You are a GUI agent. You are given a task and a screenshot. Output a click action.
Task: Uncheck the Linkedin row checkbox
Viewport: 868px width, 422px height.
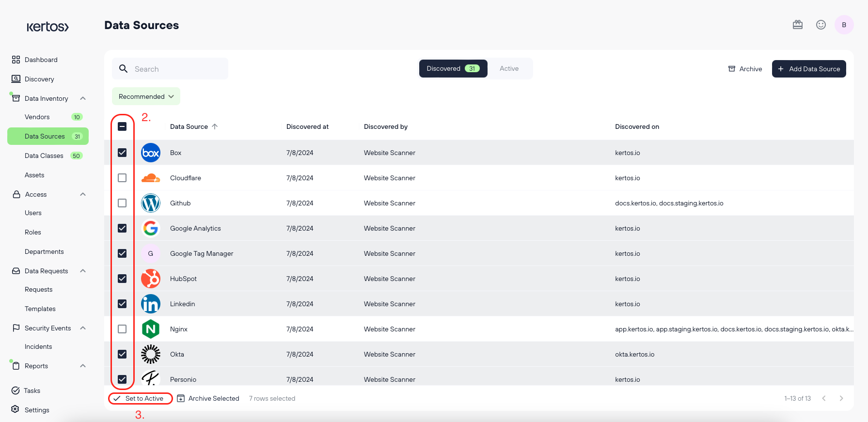click(x=122, y=304)
